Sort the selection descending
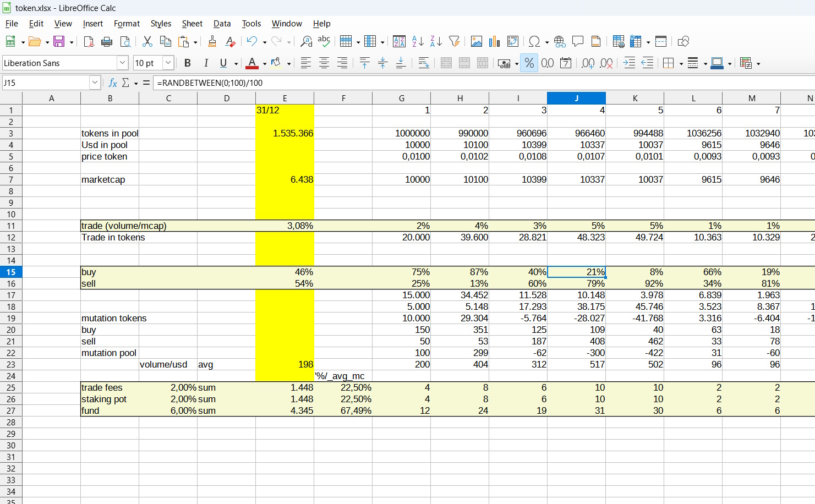 (x=436, y=41)
